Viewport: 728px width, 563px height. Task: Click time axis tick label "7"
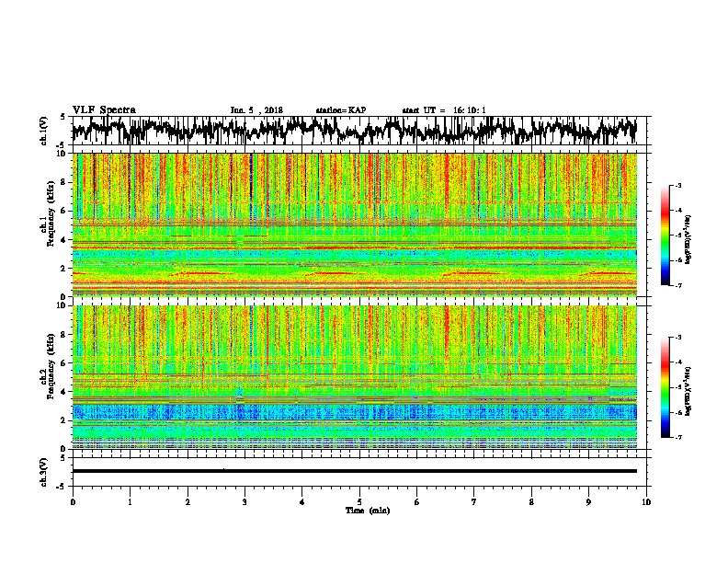474,502
